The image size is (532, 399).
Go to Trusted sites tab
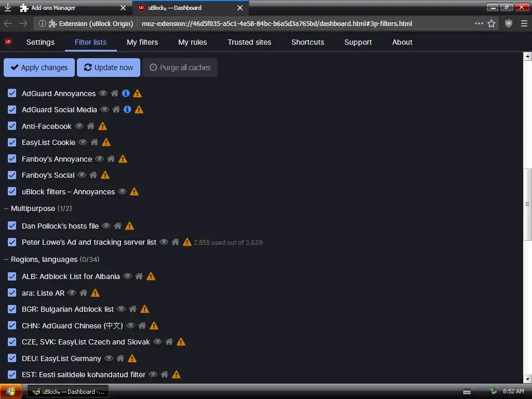coord(249,42)
